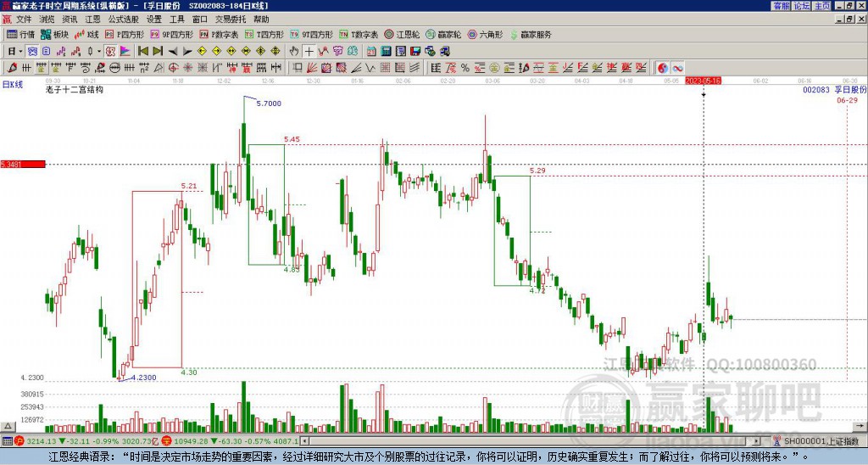Click the yin-yang taiji icon
The height and width of the screenshot is (465, 868).
663,68
